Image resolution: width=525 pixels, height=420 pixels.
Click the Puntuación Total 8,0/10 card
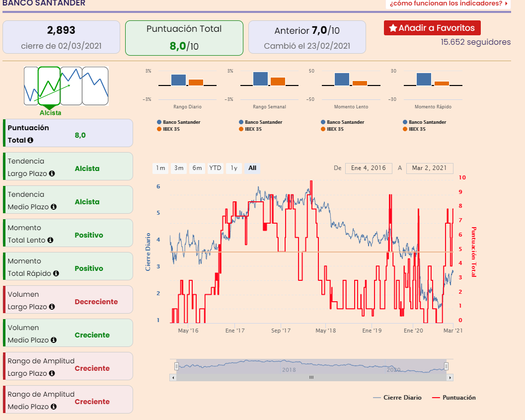(184, 38)
